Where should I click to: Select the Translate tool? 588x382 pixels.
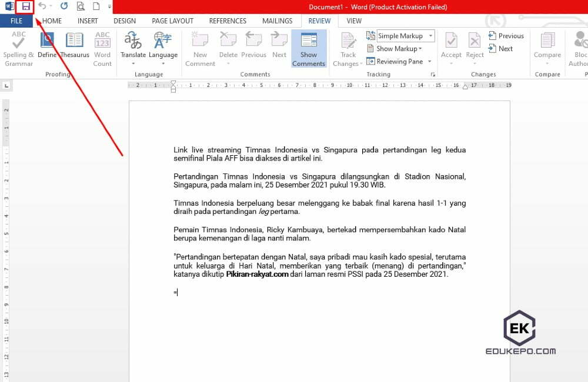133,47
